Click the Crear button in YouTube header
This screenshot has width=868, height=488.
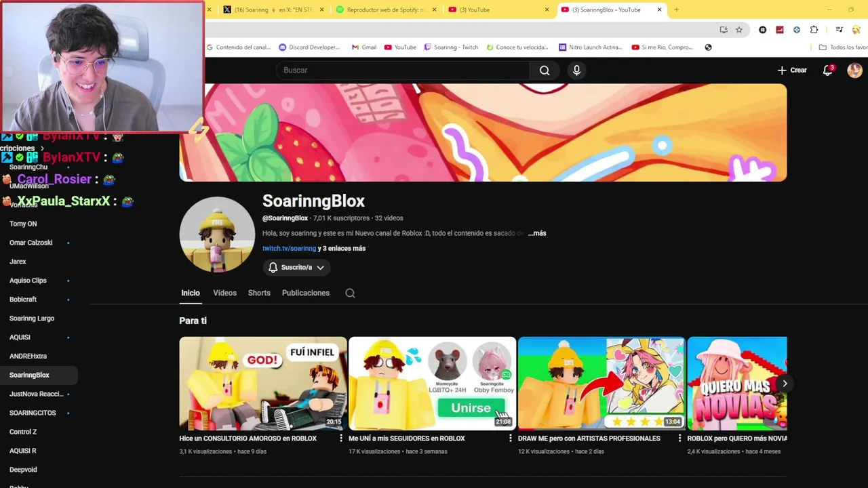click(x=792, y=70)
